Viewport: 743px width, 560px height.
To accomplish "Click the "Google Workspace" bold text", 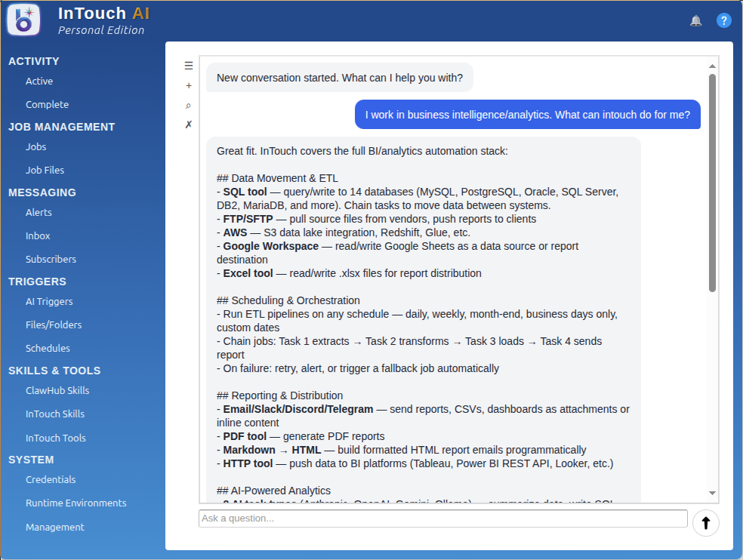I will [x=270, y=246].
